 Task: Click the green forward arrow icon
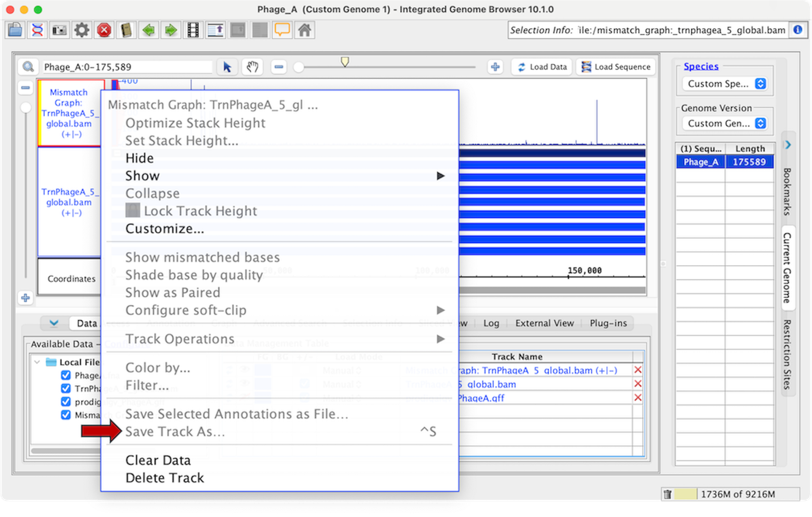[x=171, y=30]
